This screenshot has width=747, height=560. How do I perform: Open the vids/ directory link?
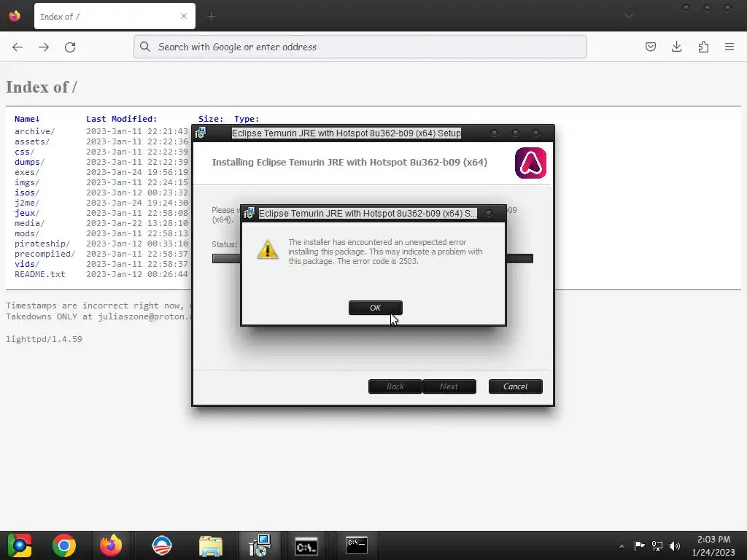(x=27, y=264)
